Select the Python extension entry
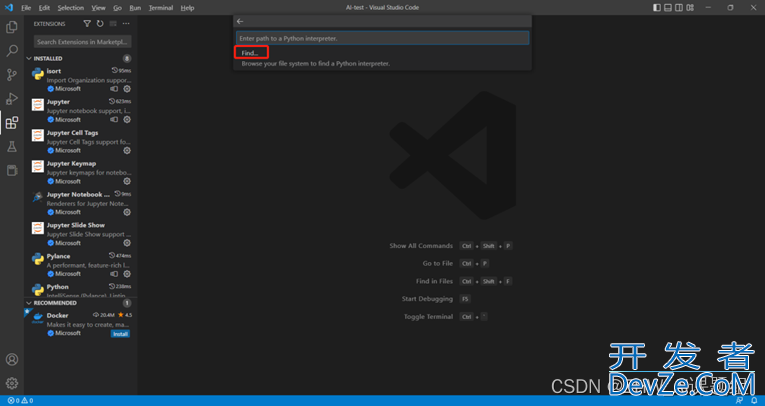765x406 pixels. coord(81,289)
